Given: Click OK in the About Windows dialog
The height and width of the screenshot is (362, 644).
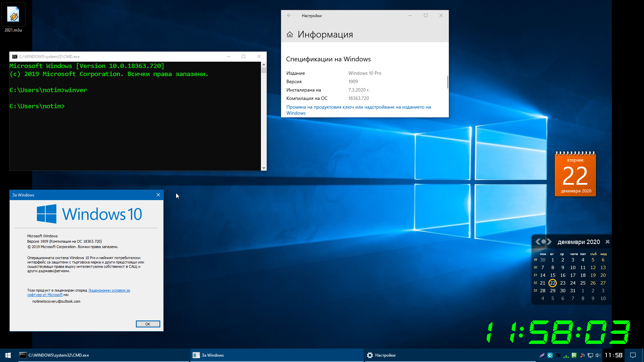Looking at the screenshot, I should click(148, 324).
